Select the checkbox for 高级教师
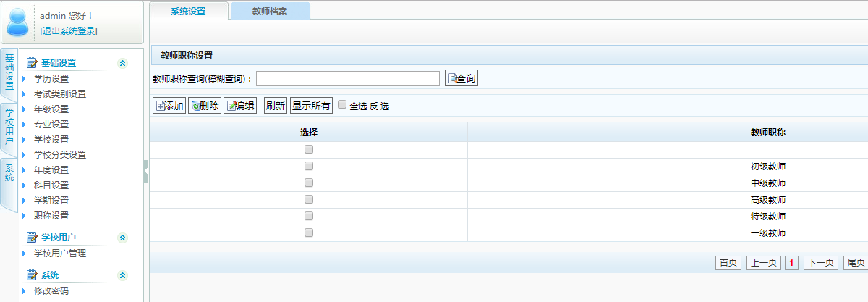 (x=309, y=199)
